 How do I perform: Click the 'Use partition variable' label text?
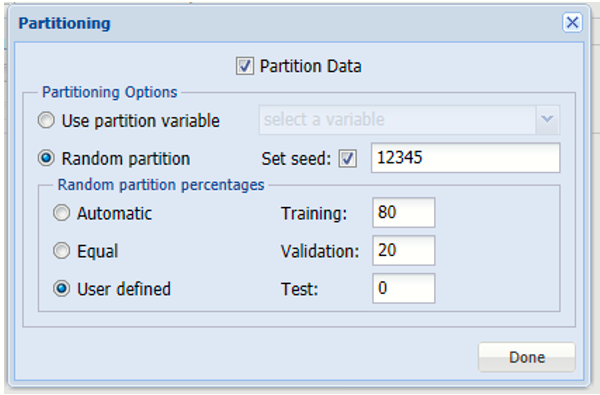coord(141,121)
